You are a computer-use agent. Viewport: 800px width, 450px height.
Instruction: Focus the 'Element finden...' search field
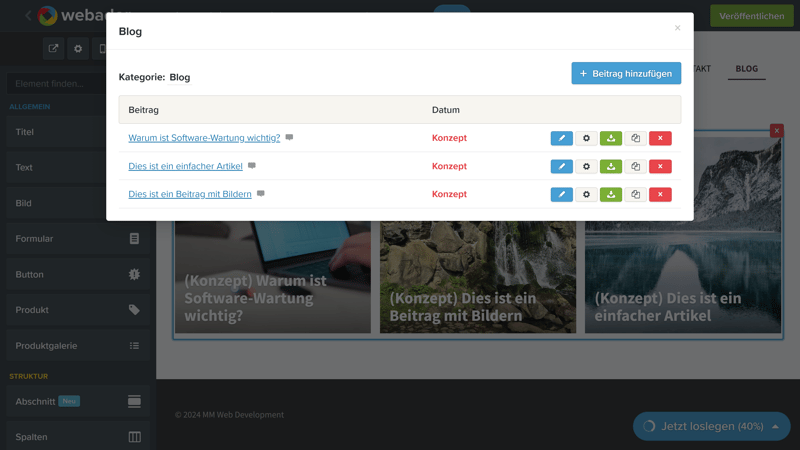coord(56,84)
